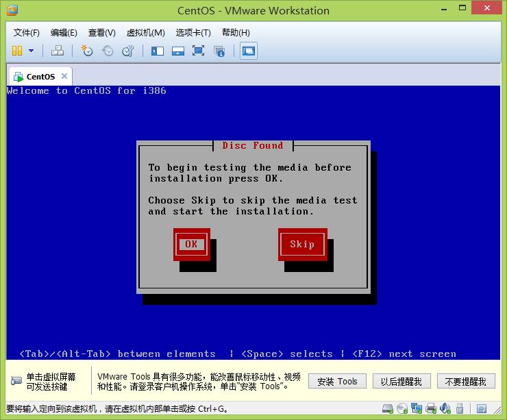
Task: Click the 安装 Tools button
Action: [337, 382]
